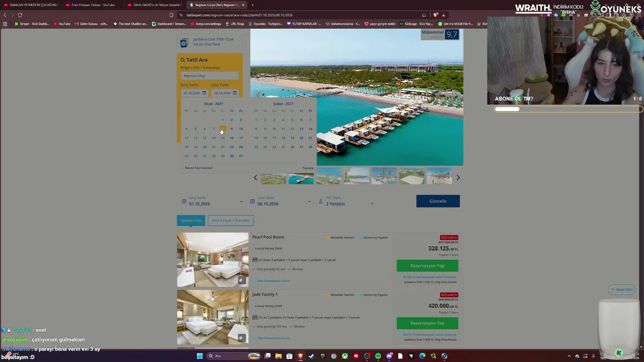This screenshot has height=362, width=644.
Task: Click the check-in calendar icon in Tatil Ara
Action: [204, 93]
